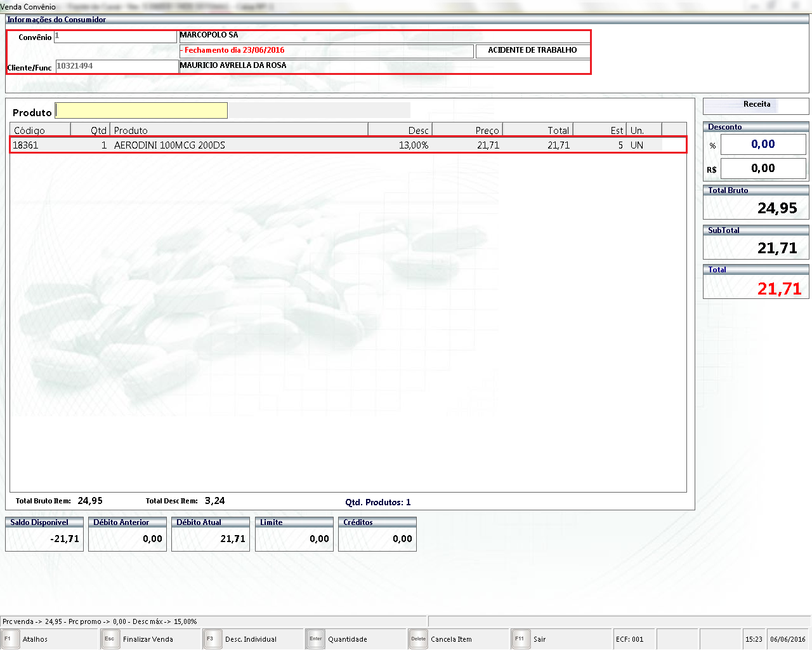Click the Produto search input field

tap(141, 111)
